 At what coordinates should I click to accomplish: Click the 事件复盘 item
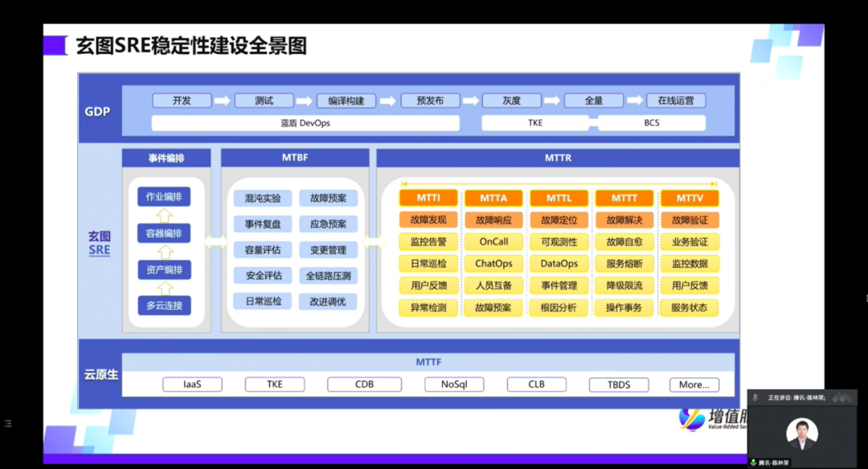263,224
